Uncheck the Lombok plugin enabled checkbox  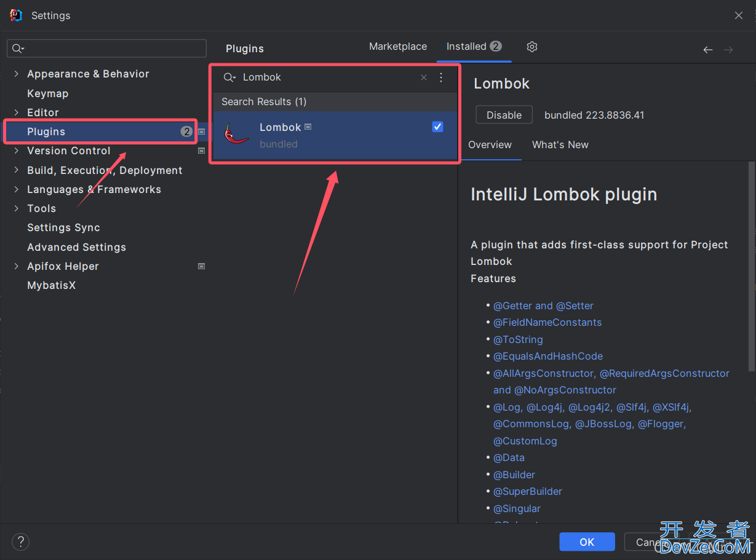tap(437, 127)
